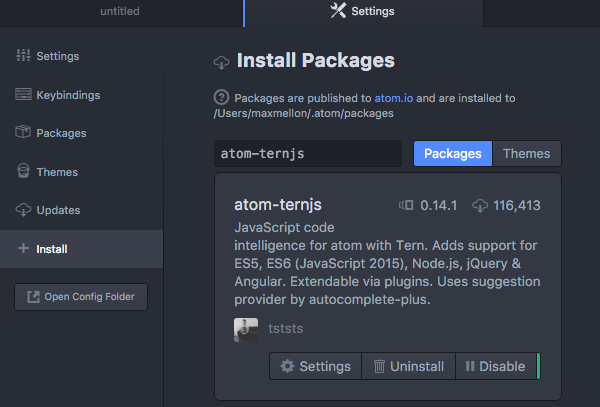Click the plus icon beside Install
The width and height of the screenshot is (600, 407).
pyautogui.click(x=23, y=248)
